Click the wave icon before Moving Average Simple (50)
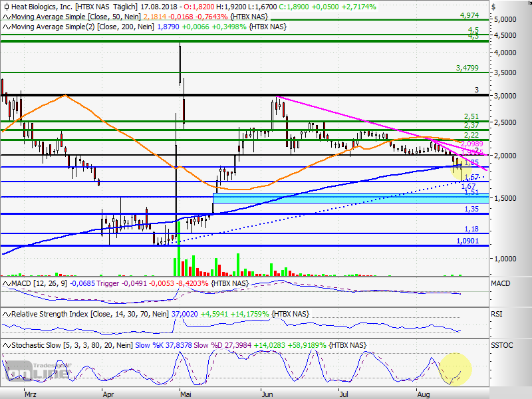 [5, 17]
